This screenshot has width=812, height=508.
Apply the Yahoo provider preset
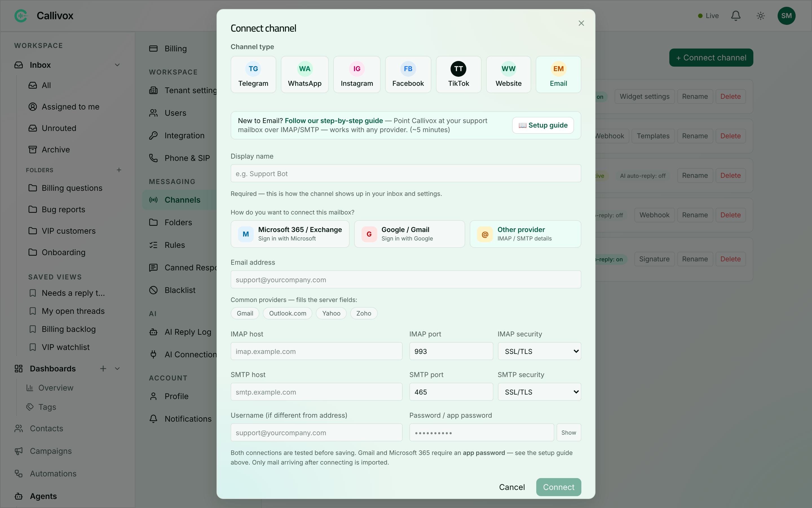click(331, 313)
